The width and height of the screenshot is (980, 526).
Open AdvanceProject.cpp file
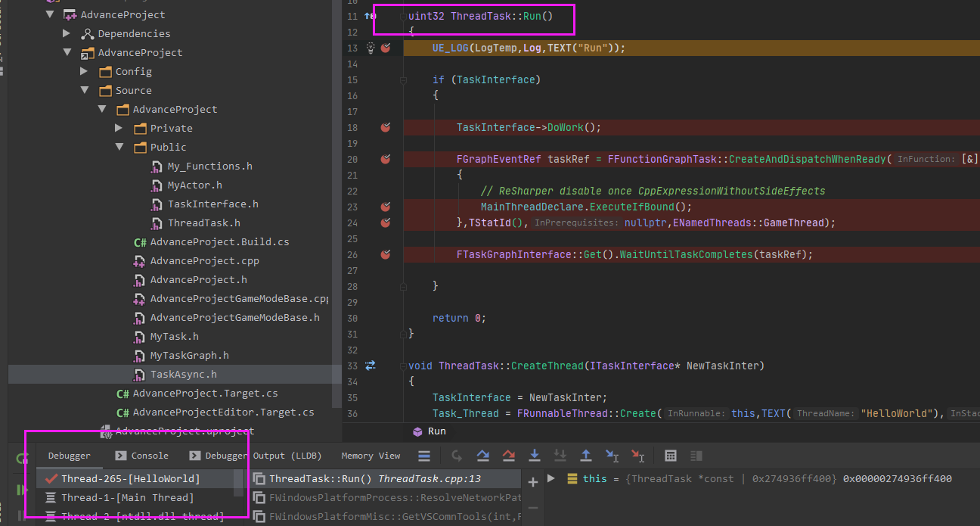click(204, 260)
